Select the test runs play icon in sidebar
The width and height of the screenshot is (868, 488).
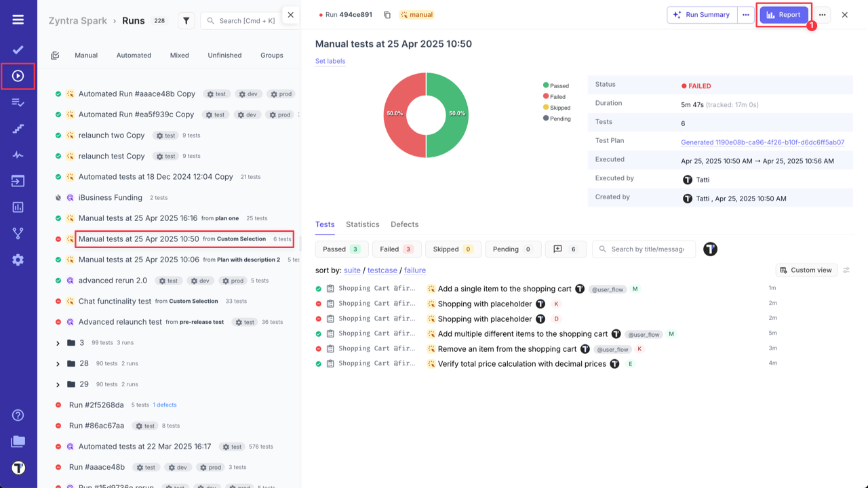click(x=18, y=76)
